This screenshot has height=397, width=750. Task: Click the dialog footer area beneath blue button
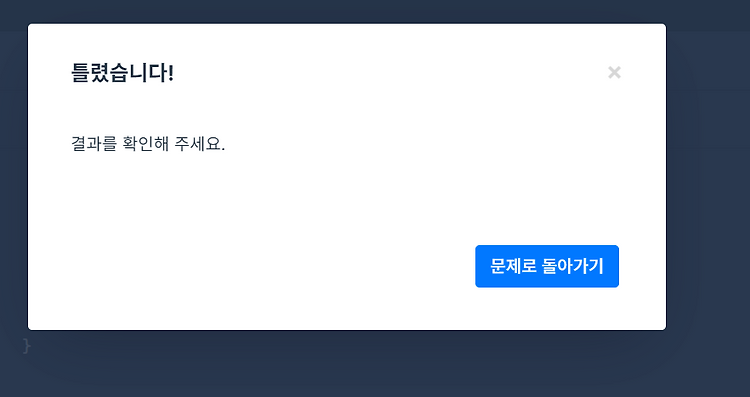pyautogui.click(x=547, y=309)
